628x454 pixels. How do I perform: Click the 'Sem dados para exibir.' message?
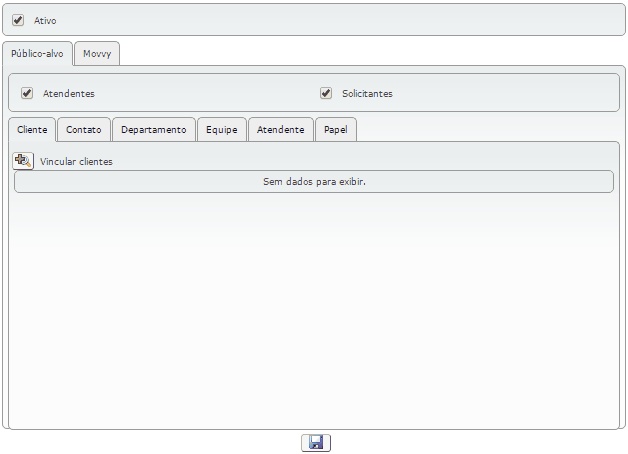(x=314, y=182)
